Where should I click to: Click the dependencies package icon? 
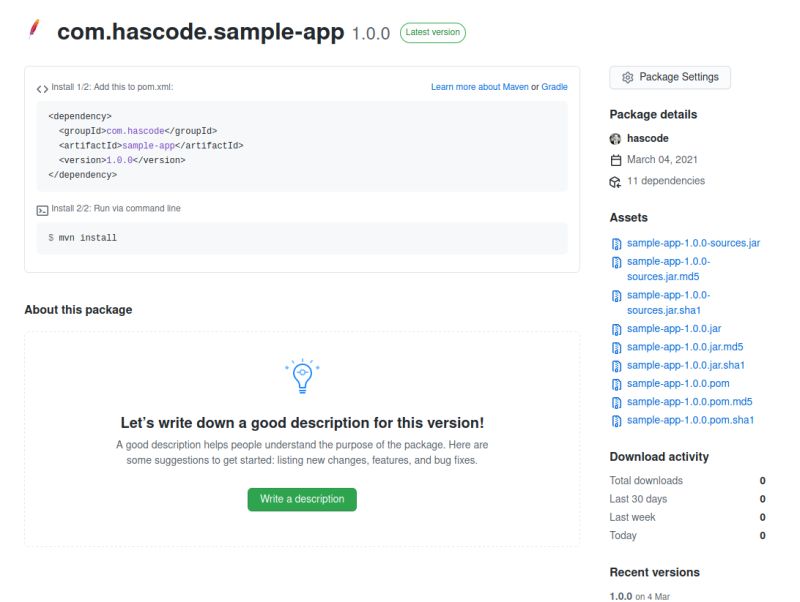point(615,181)
